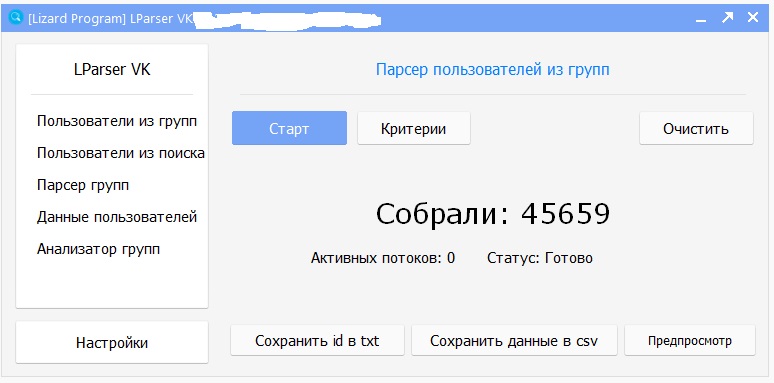Show the Предпросмотр preview
Image resolution: width=774 pixels, height=383 pixels.
tap(690, 341)
